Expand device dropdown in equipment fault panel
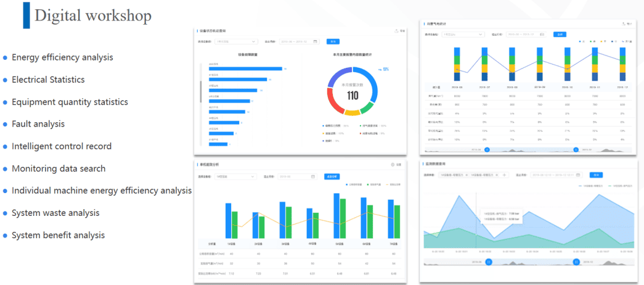644x285 pixels. click(253, 42)
